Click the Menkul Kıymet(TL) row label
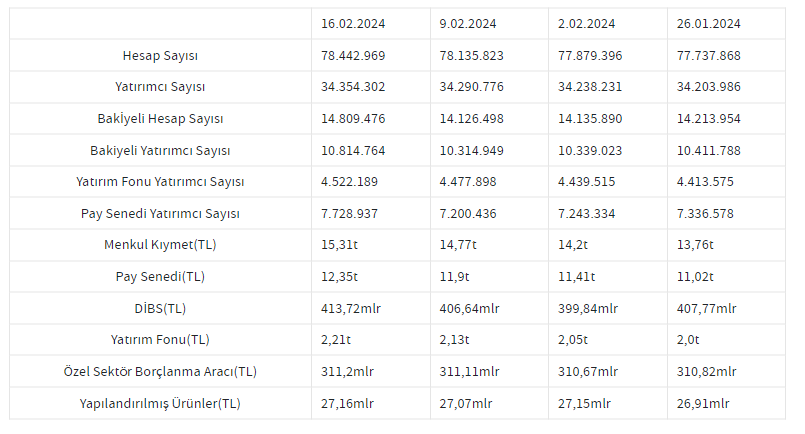The width and height of the screenshot is (805, 434). [x=160, y=245]
